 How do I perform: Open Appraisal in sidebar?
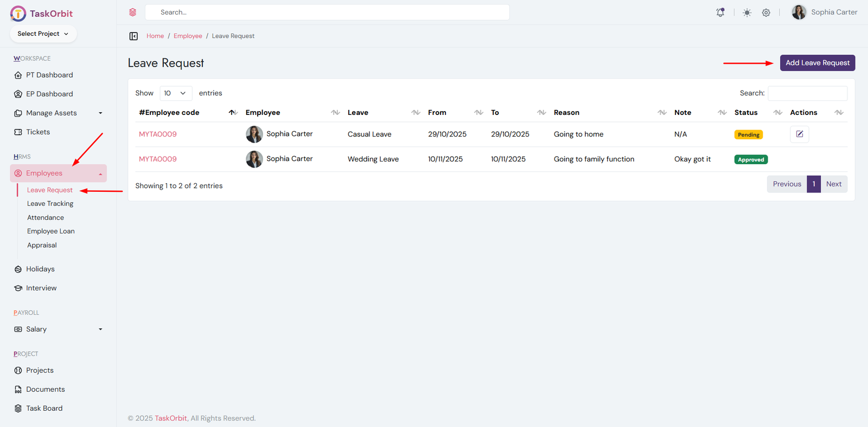42,245
